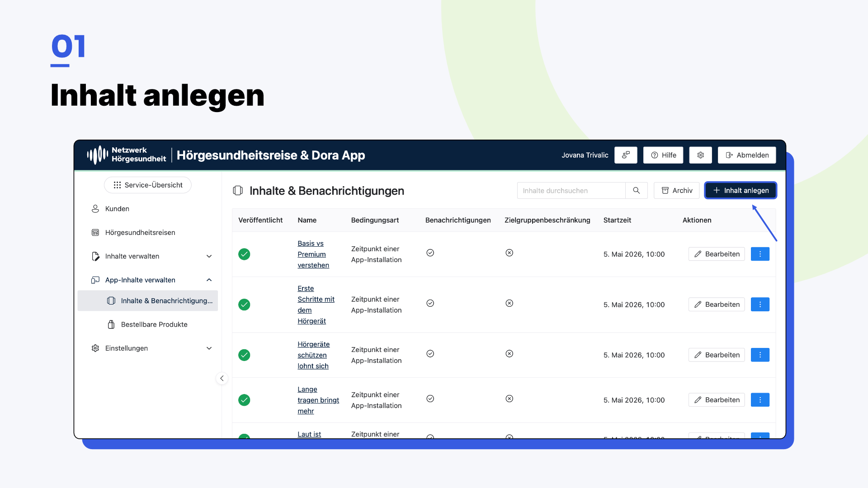Open link Basis vs Premium verstehen
This screenshot has width=868, height=488.
coord(313,254)
